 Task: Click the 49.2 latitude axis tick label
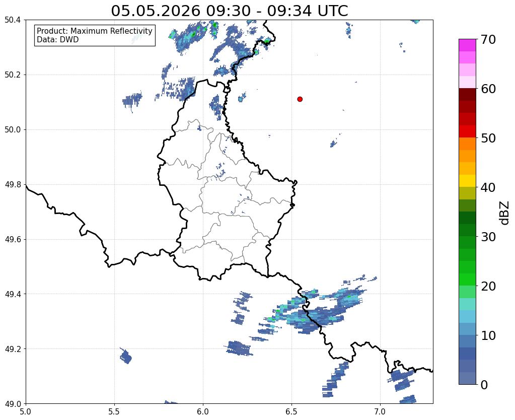click(13, 349)
